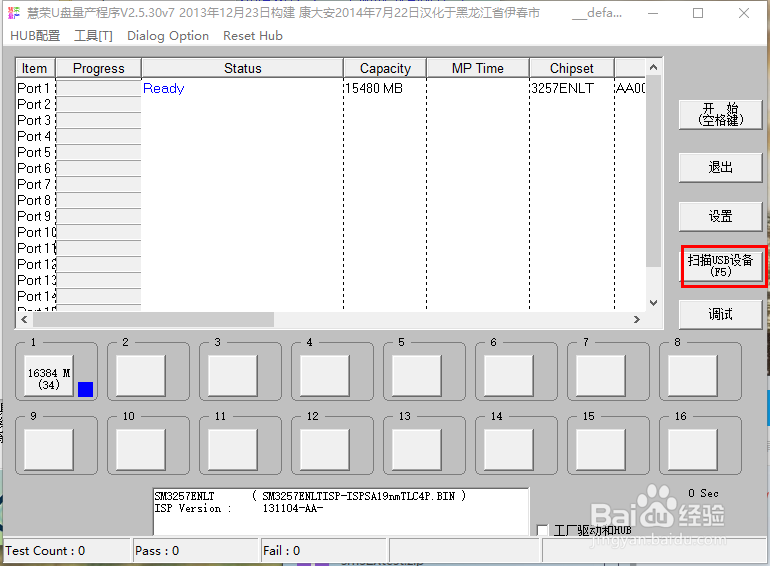Image resolution: width=770 pixels, height=566 pixels.
Task: Click the Chipset column header
Action: (x=572, y=68)
